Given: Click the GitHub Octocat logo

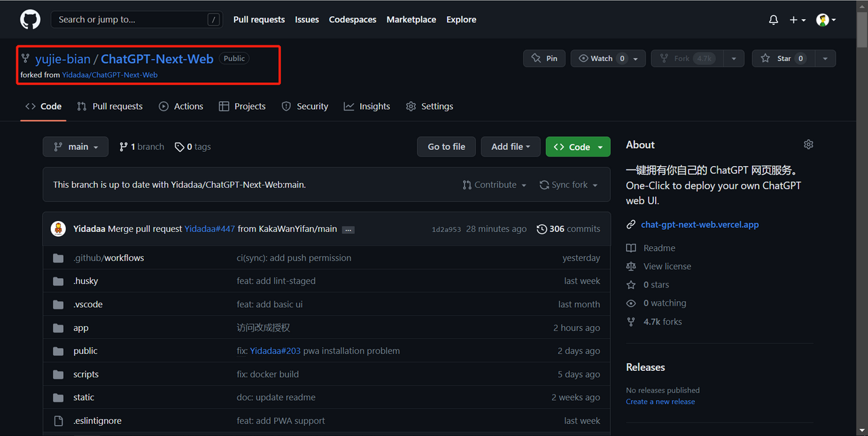Looking at the screenshot, I should click(30, 20).
